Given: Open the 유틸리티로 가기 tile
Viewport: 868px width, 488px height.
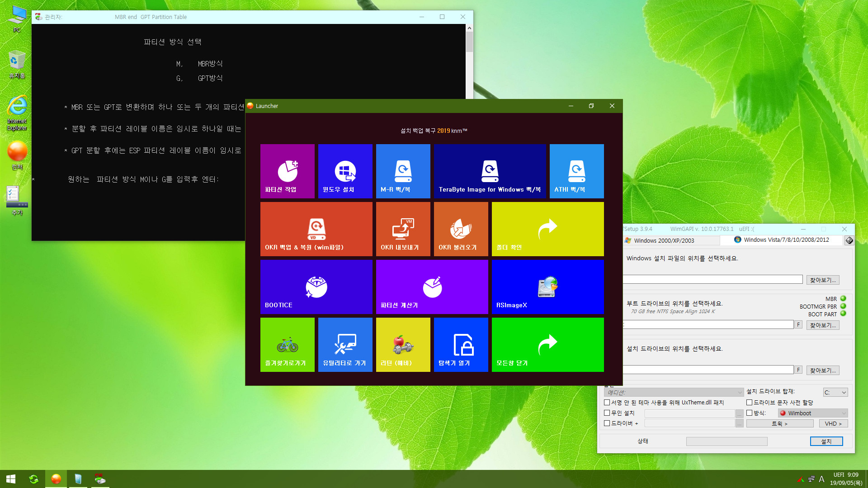Looking at the screenshot, I should [x=345, y=344].
